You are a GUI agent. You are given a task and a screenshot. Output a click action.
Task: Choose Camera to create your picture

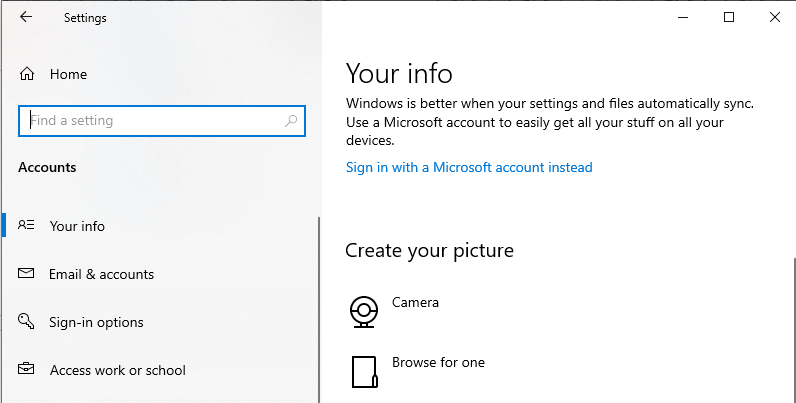point(415,303)
